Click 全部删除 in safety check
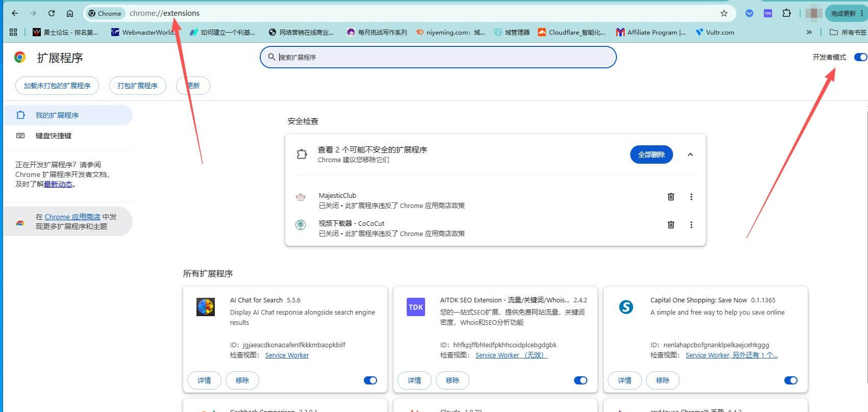 pyautogui.click(x=651, y=154)
